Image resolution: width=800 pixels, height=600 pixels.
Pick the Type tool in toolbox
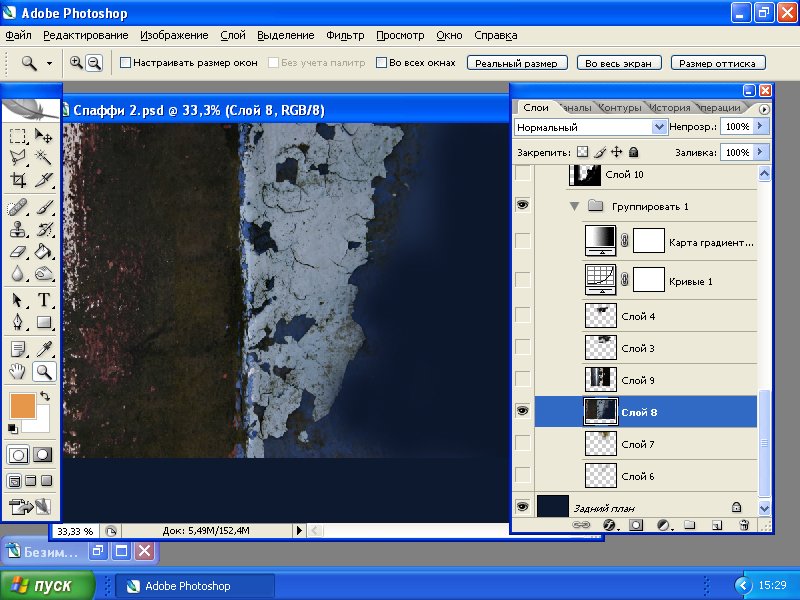[x=44, y=300]
